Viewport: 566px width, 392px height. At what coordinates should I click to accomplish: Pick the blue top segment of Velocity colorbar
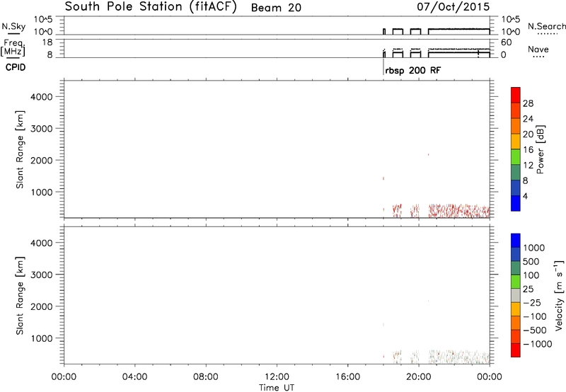516,241
